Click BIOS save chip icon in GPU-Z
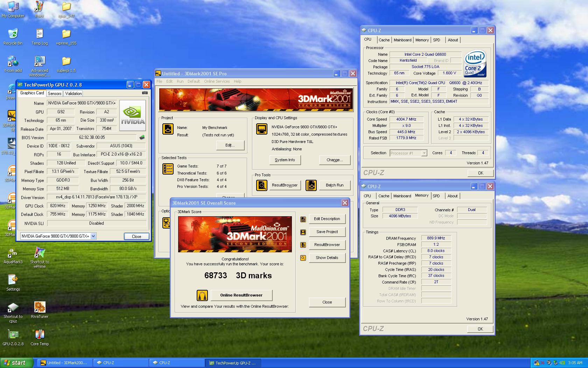 tap(142, 137)
